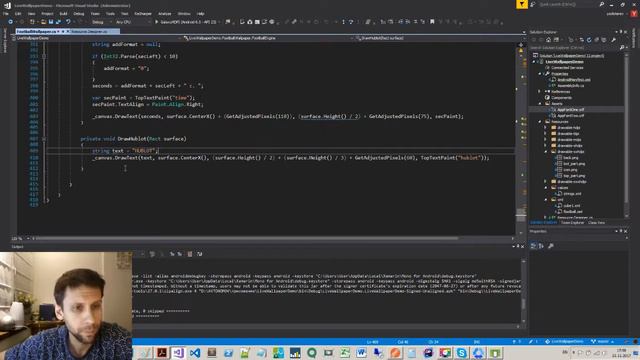Collapse the DrawHublot method outlining region
Screen dimensions: 640x360
[x=44, y=139]
